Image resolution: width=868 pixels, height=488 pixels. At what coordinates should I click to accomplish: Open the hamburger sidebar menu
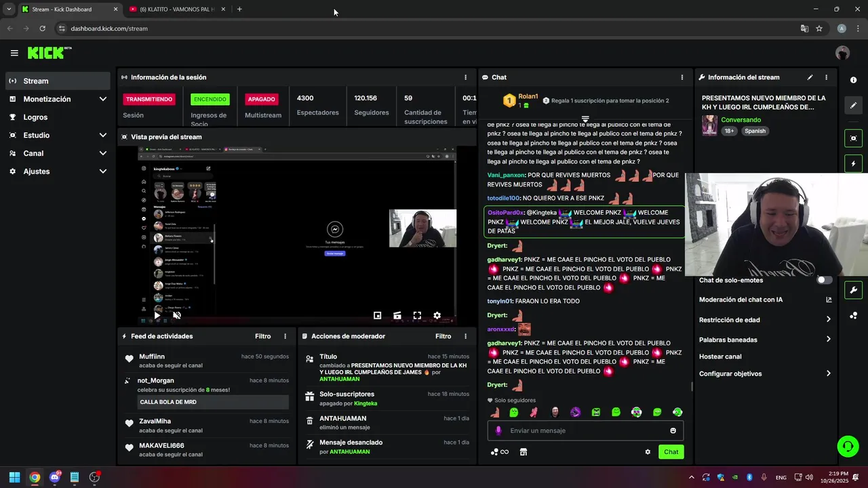point(14,53)
